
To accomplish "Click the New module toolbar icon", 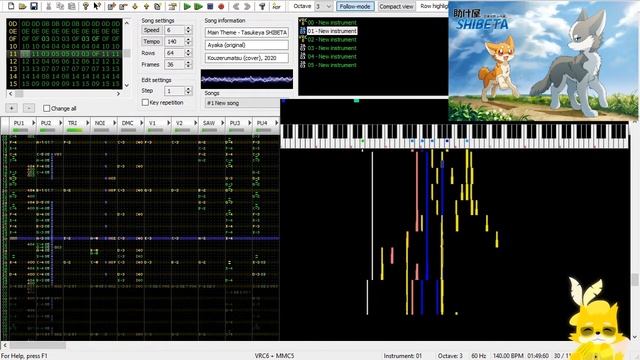I will [x=11, y=6].
